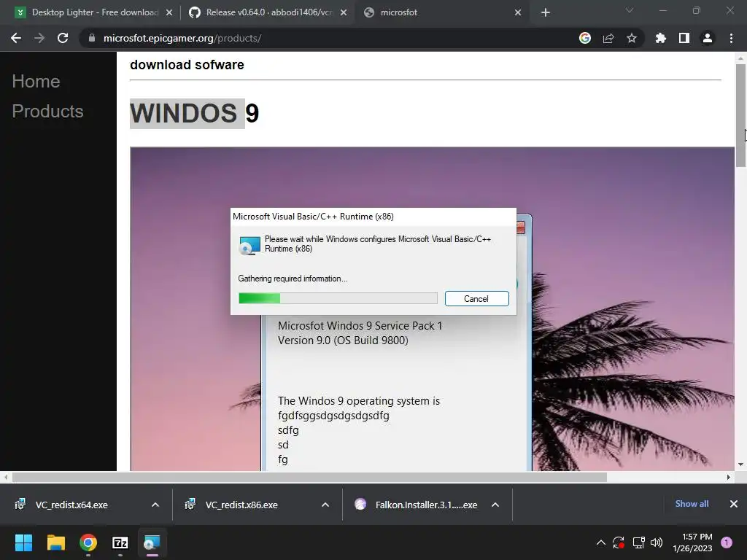Switch to Release v0.64.0 GitHub tab

click(268, 12)
